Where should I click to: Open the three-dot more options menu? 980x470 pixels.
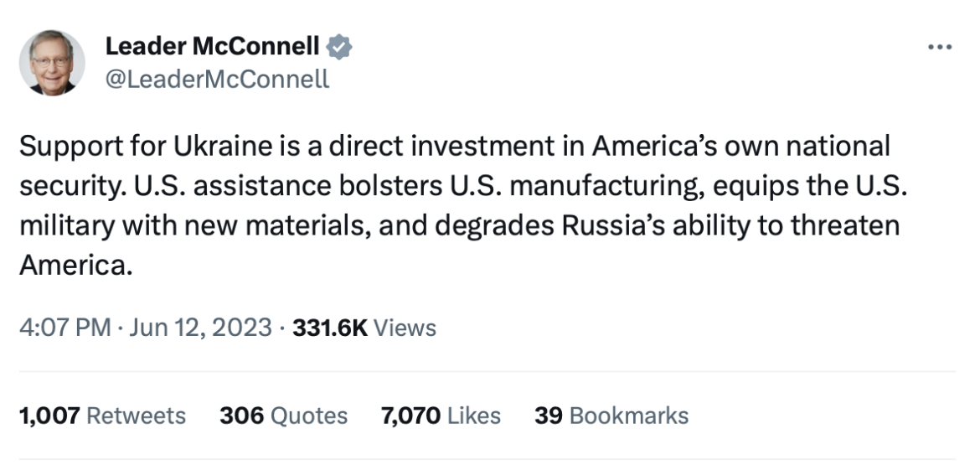coord(940,47)
